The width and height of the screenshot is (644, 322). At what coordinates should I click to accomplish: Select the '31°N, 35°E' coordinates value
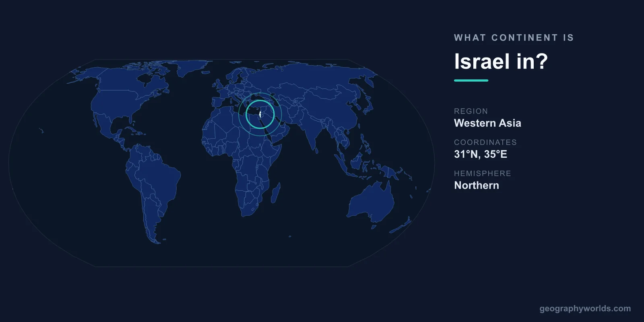coord(481,154)
